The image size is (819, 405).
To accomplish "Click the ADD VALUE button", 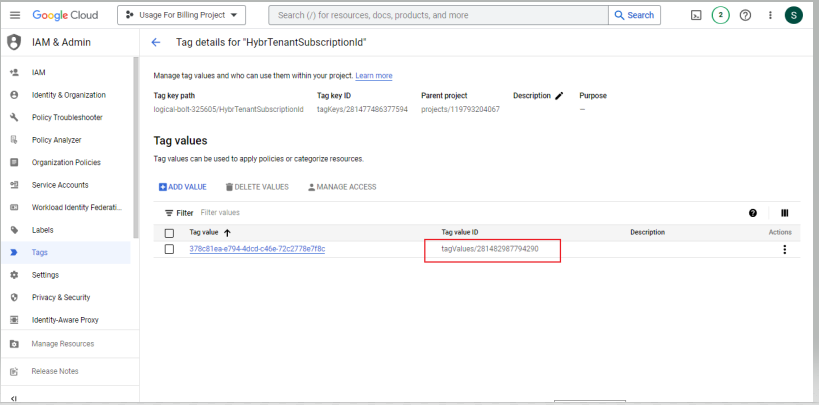I will coord(183,187).
